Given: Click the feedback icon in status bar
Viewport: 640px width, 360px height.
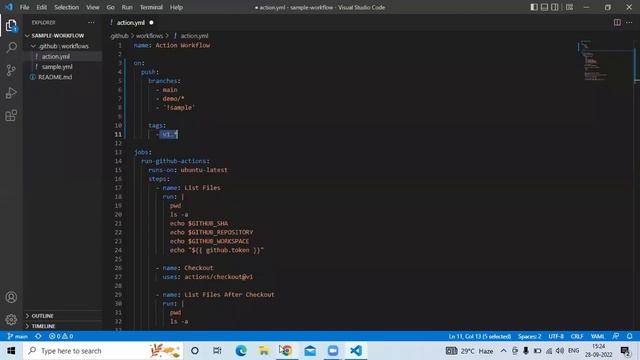Looking at the screenshot, I should click(616, 336).
